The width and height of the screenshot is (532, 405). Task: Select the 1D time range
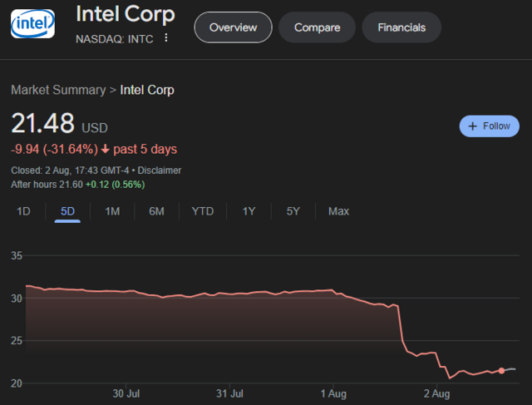point(23,211)
